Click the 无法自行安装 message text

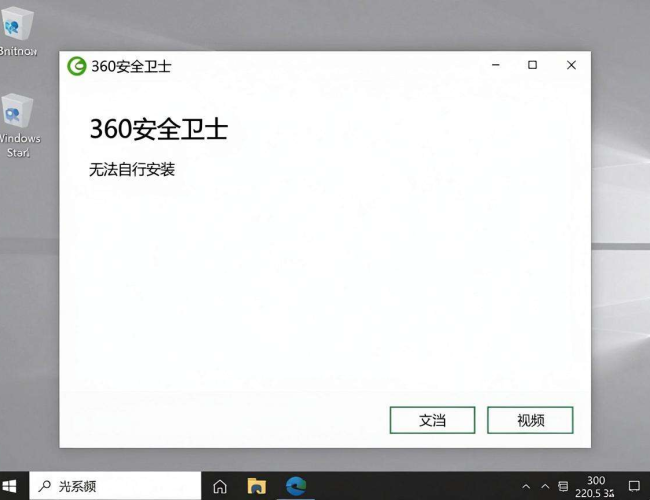(132, 169)
